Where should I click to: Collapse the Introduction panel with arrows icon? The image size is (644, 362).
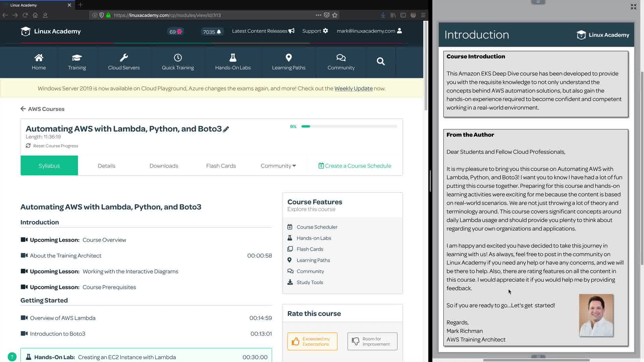(x=633, y=7)
